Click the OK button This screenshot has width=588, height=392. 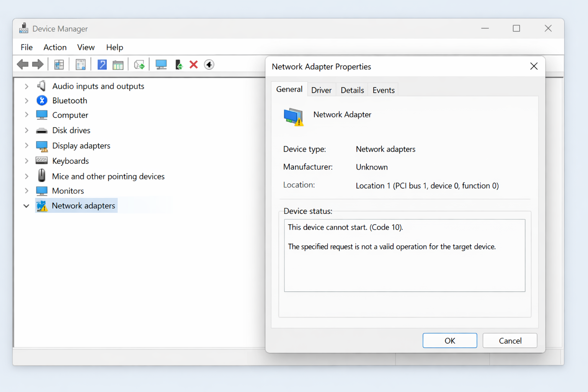tap(449, 340)
